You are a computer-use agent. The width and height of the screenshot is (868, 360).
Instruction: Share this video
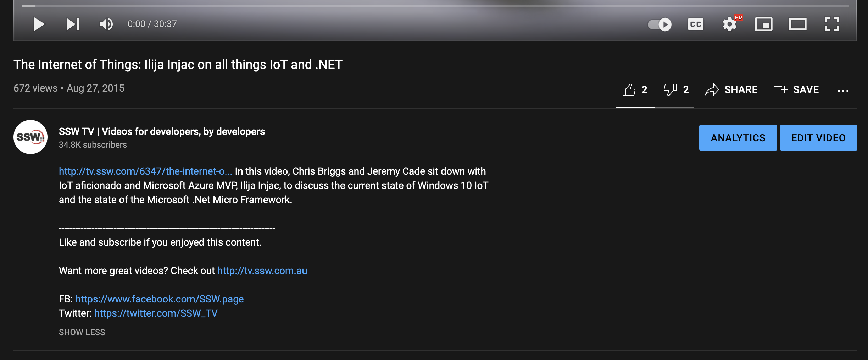(x=731, y=90)
